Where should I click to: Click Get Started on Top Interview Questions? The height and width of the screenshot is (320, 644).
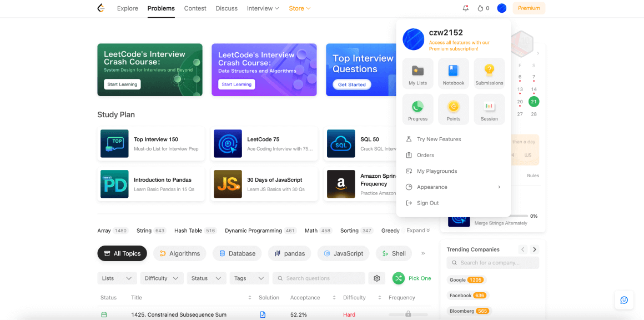tap(351, 84)
